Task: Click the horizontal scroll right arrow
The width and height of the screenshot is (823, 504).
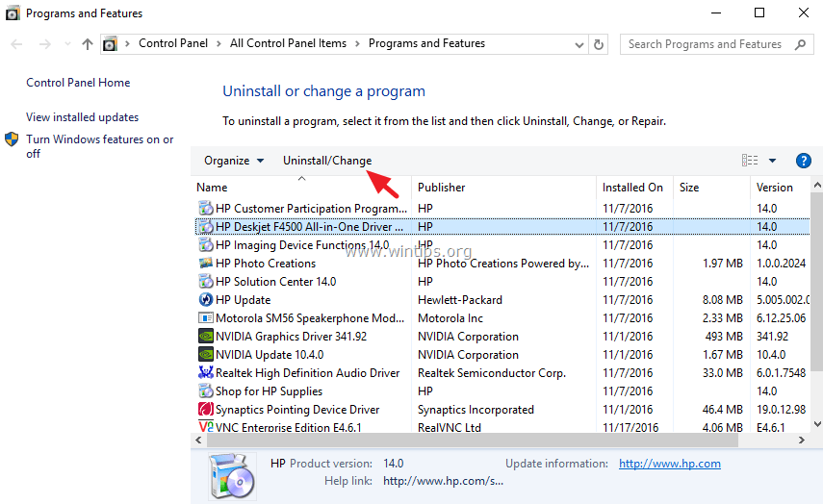Action: (x=802, y=441)
